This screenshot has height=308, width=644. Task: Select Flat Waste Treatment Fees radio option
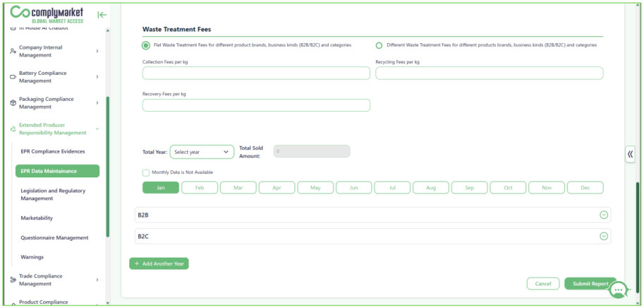[x=146, y=45]
